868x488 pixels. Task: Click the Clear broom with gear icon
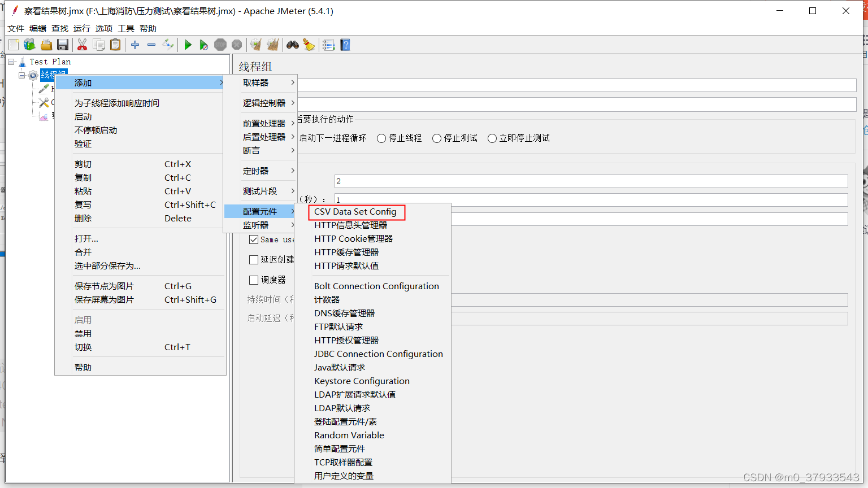click(x=256, y=45)
